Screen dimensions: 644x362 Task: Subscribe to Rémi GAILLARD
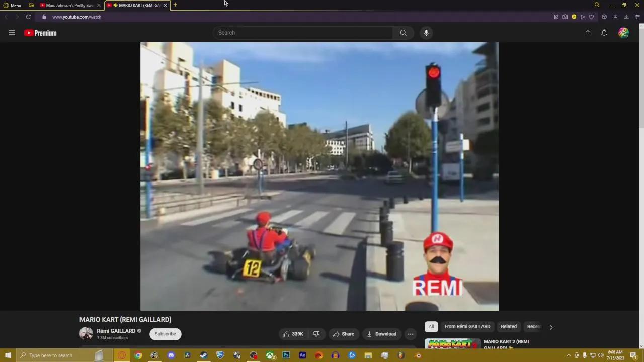click(x=166, y=334)
